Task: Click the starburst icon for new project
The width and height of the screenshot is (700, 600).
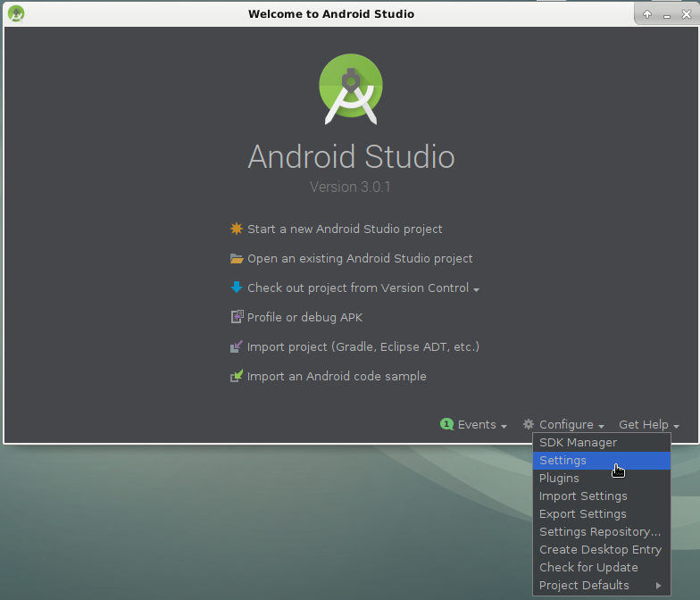Action: tap(237, 229)
